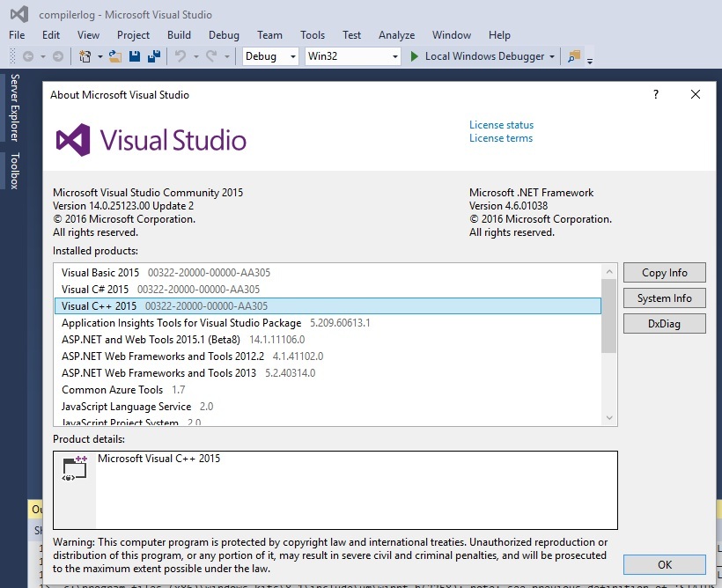Select JavaScript Language Service in installed products
This screenshot has width=722, height=588.
(x=328, y=406)
